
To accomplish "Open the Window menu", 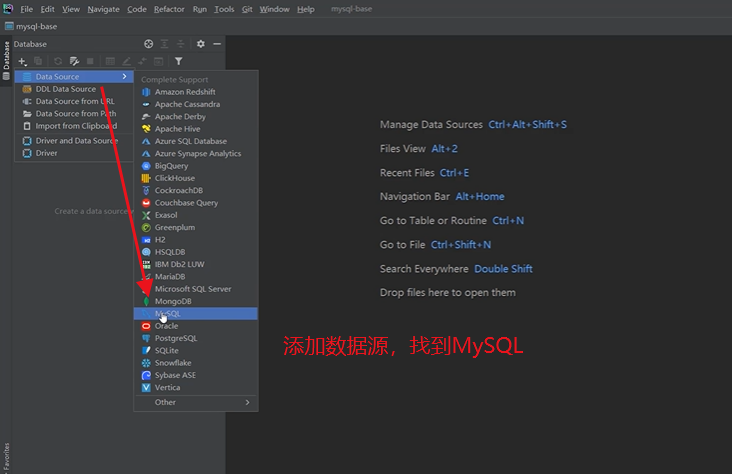I will click(x=274, y=9).
